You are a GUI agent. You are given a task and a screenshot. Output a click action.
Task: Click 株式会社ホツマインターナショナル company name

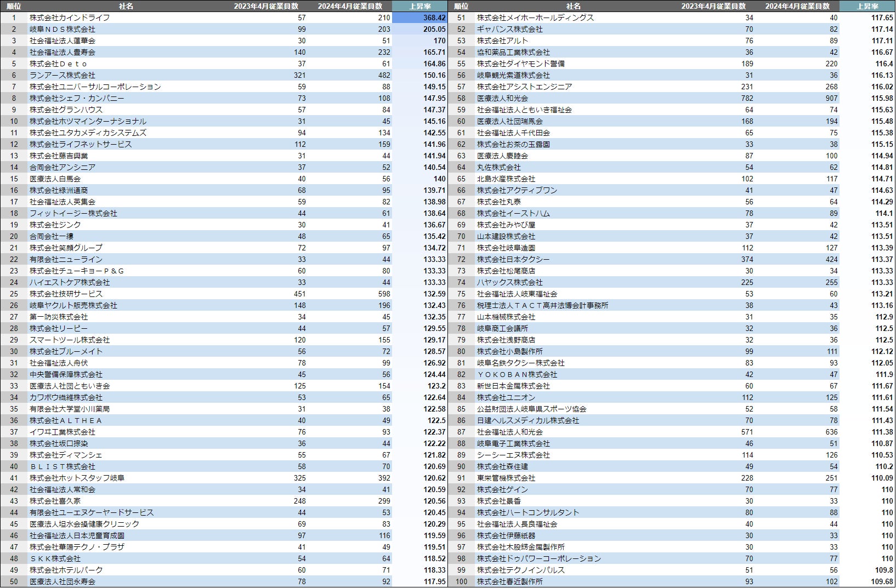click(x=88, y=121)
